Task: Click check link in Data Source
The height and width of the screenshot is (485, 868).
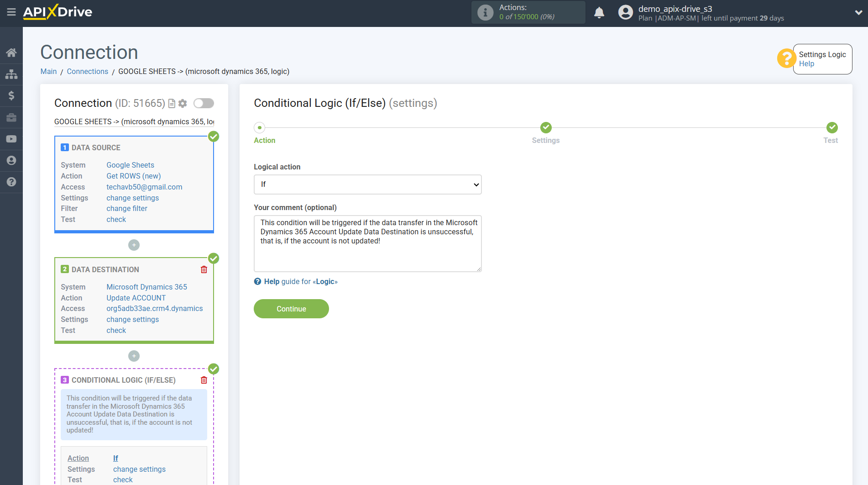Action: point(116,219)
